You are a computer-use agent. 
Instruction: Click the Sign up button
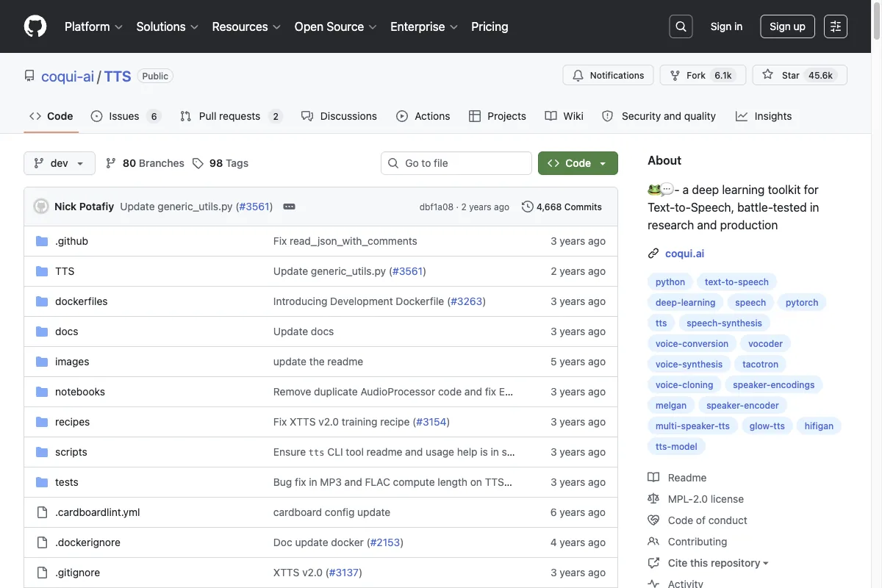pos(787,26)
